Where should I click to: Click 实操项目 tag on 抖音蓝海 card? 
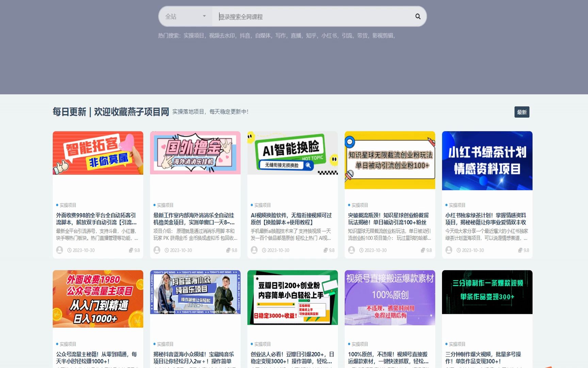coord(165,344)
